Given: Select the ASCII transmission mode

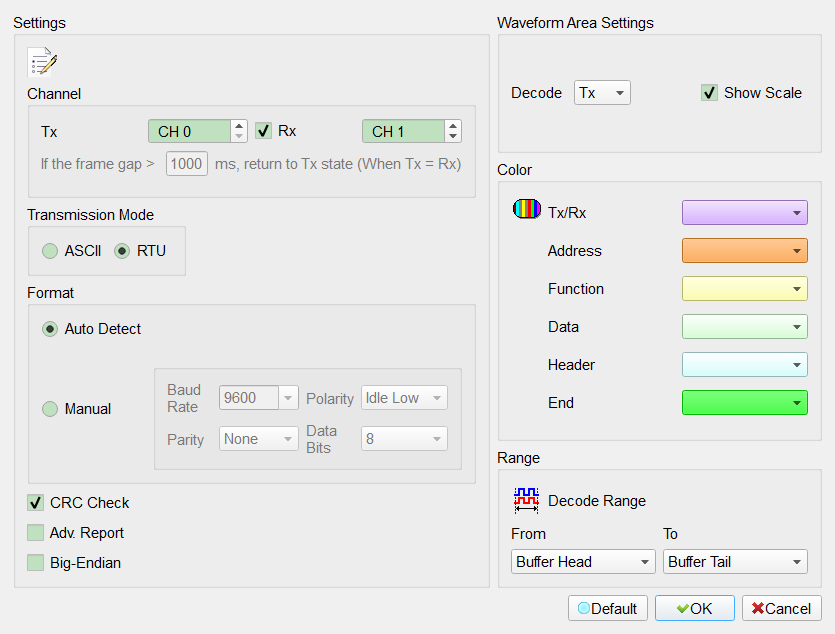Looking at the screenshot, I should (50, 251).
